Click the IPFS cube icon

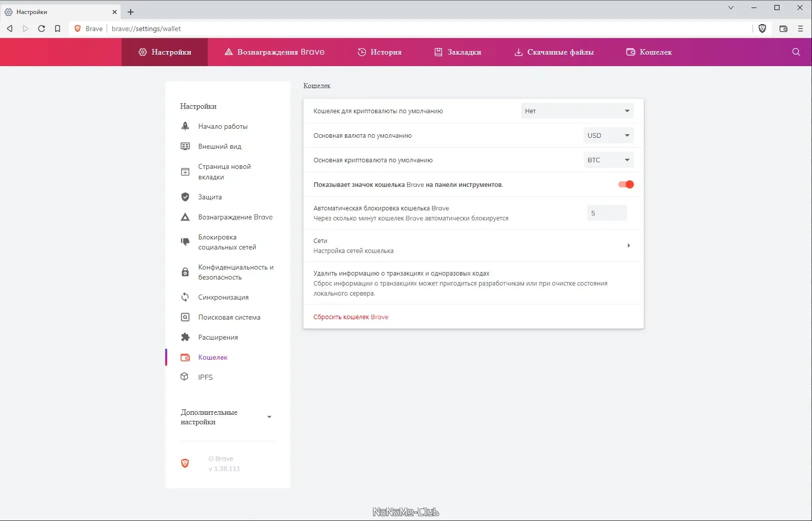tap(185, 377)
